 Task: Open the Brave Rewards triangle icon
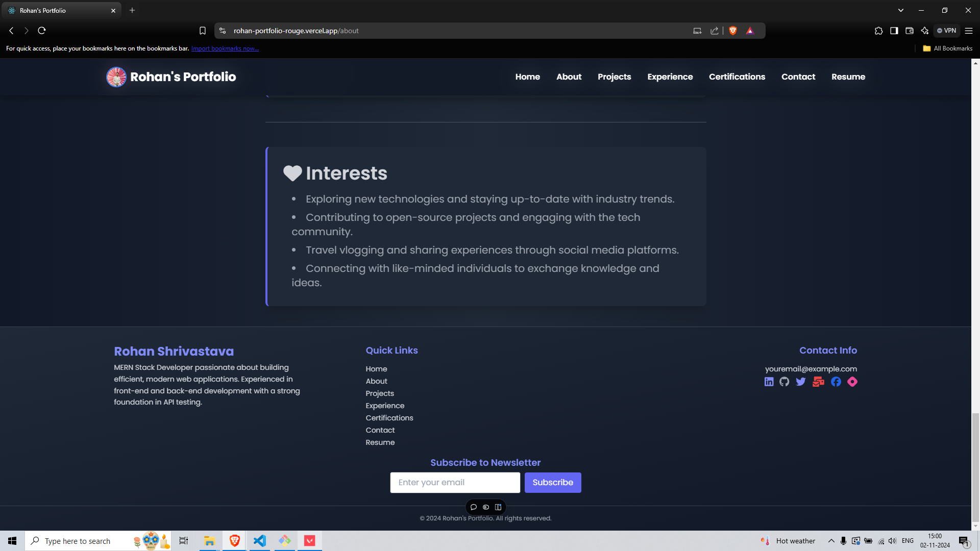[750, 31]
